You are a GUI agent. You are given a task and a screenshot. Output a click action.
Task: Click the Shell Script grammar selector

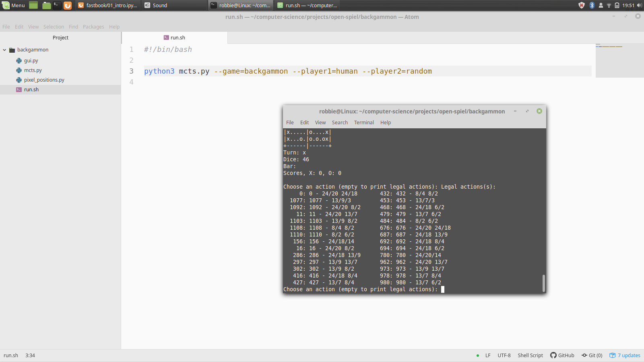click(530, 355)
